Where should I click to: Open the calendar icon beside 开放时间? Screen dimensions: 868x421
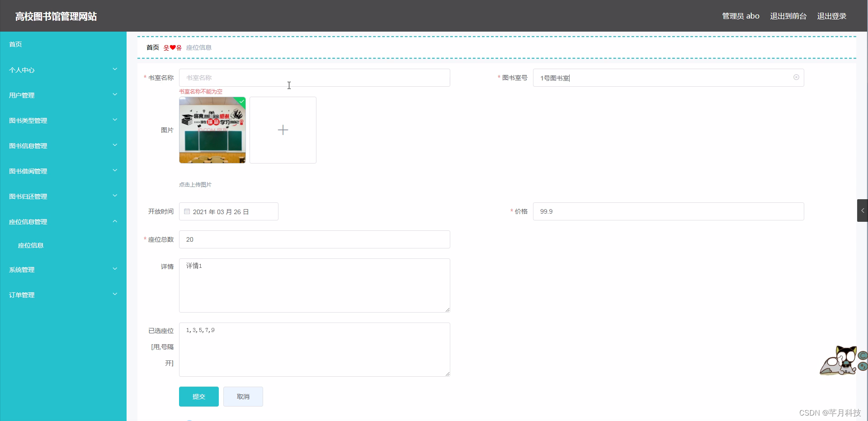point(186,211)
